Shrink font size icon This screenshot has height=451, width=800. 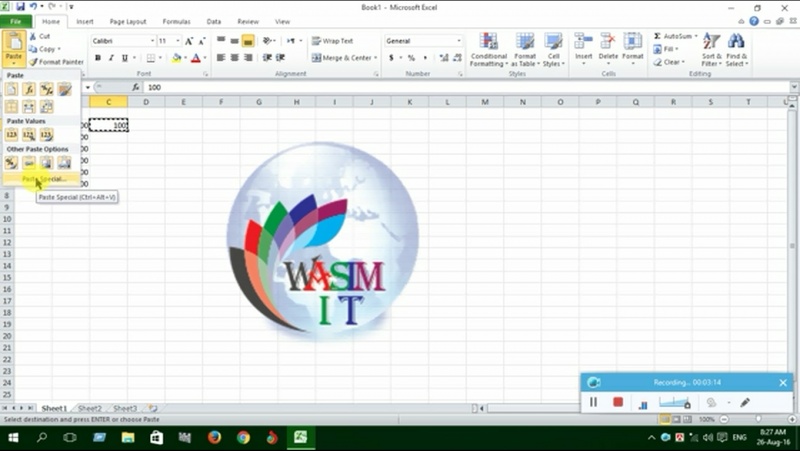pyautogui.click(x=202, y=41)
